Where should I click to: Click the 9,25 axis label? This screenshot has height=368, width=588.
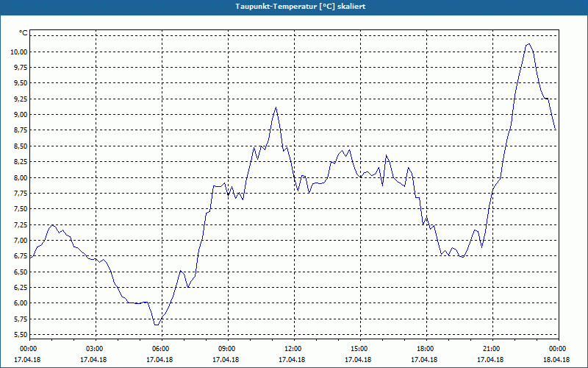[x=20, y=99]
